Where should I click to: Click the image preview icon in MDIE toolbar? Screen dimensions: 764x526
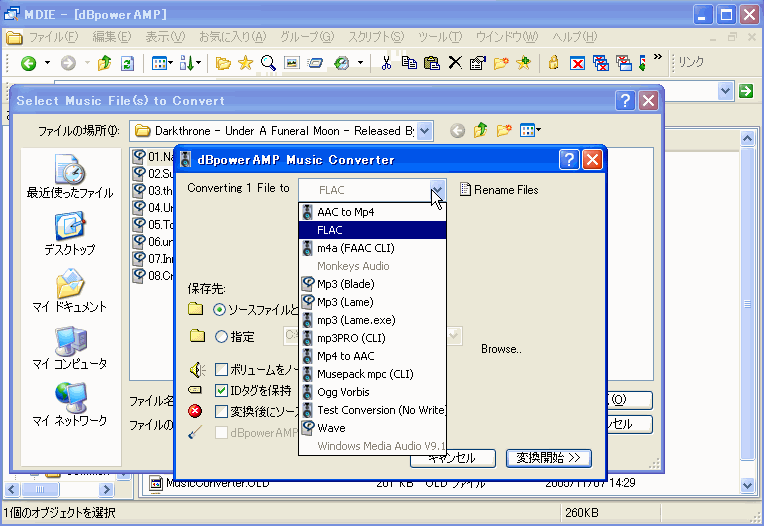(x=291, y=63)
